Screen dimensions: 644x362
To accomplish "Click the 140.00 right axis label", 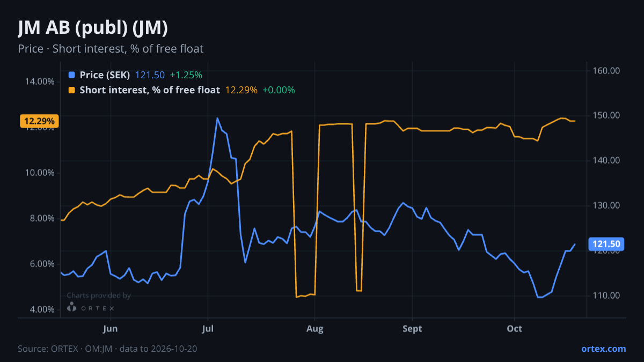I will [606, 160].
